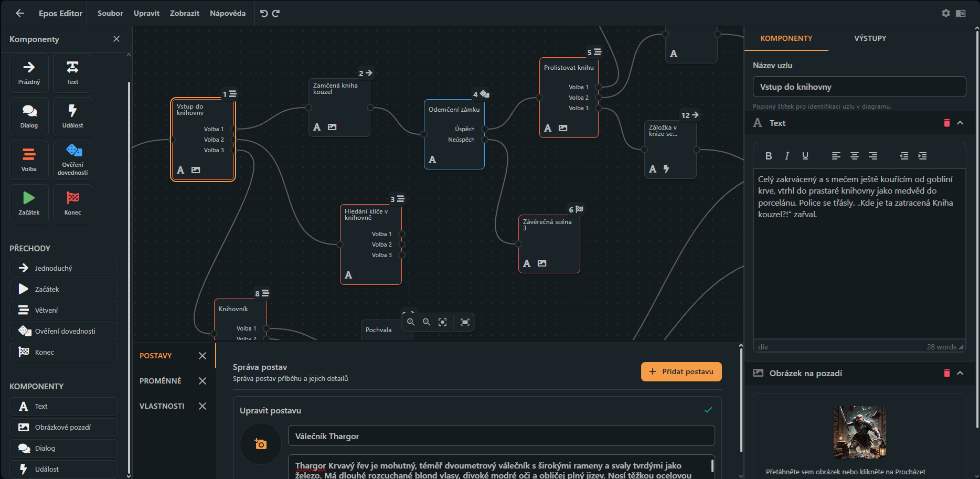Collapse the Text section chevron
Viewport: 980px width, 479px height.
pyautogui.click(x=960, y=123)
